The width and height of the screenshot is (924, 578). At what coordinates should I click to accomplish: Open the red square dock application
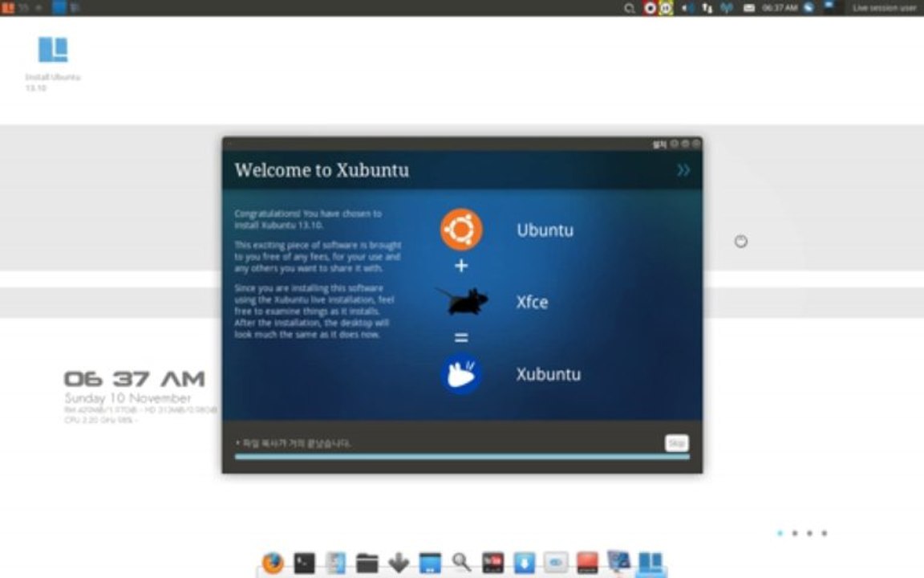[587, 563]
